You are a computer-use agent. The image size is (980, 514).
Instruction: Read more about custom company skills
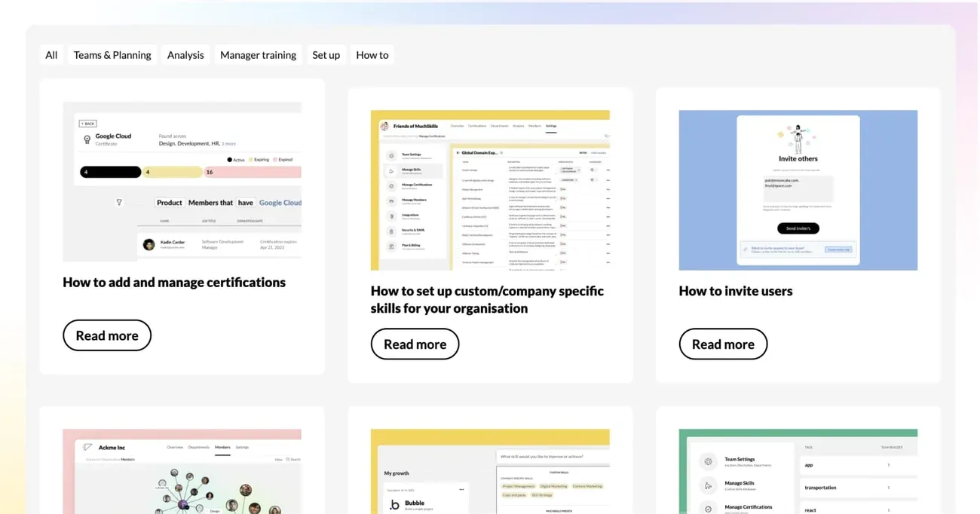coord(415,344)
